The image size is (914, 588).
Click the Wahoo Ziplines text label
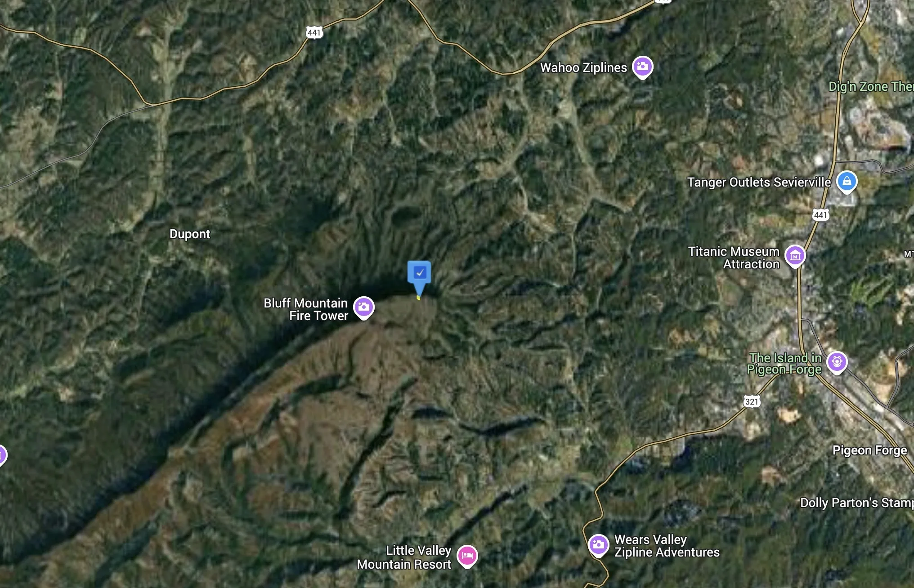[583, 68]
